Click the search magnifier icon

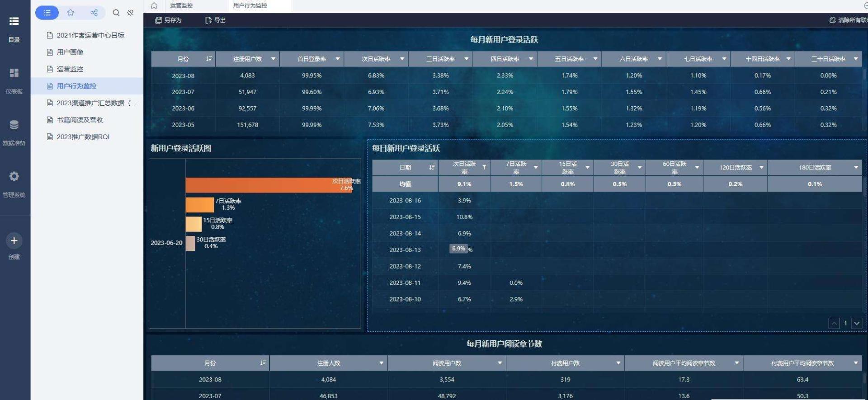tap(116, 13)
